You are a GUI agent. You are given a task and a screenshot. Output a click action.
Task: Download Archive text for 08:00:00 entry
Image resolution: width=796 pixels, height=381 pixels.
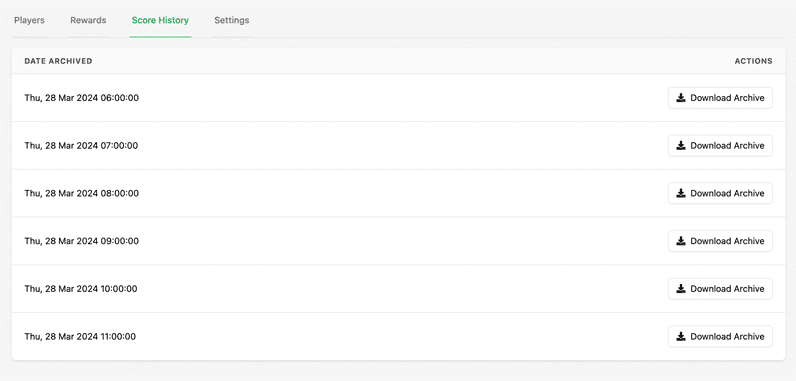727,193
